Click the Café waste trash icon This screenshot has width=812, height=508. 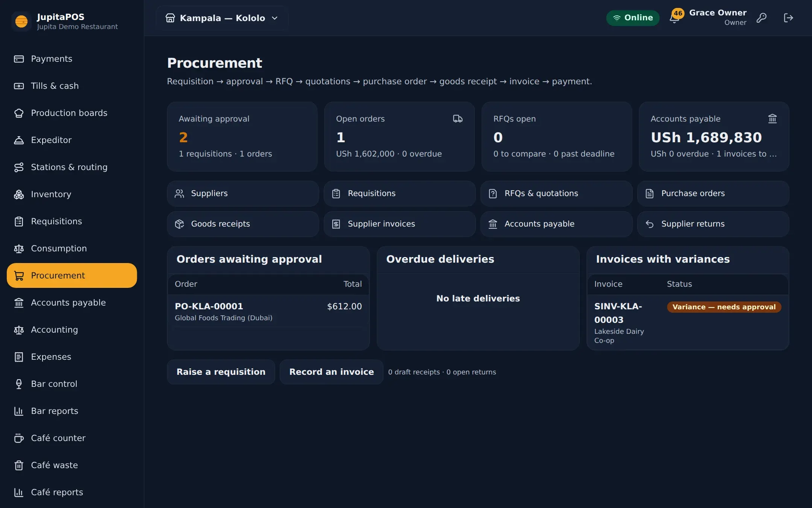coord(19,465)
